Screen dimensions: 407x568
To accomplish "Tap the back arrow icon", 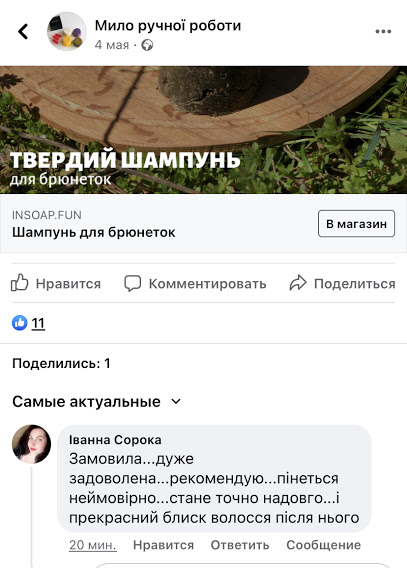I will 23,32.
